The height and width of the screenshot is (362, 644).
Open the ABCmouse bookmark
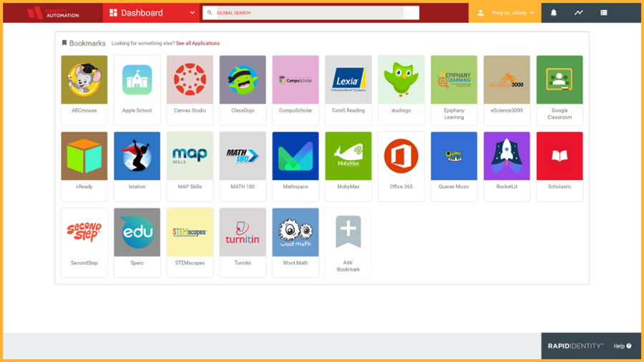click(x=84, y=90)
